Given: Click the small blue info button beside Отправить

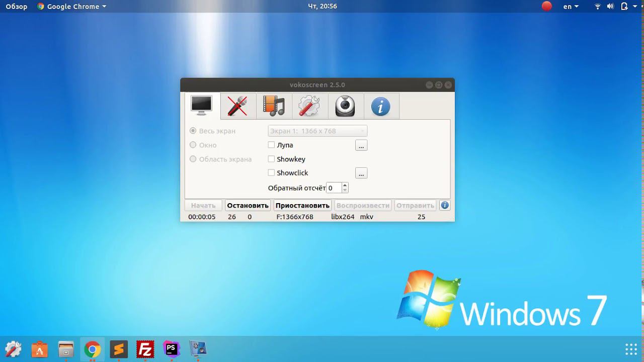Looking at the screenshot, I should point(445,205).
